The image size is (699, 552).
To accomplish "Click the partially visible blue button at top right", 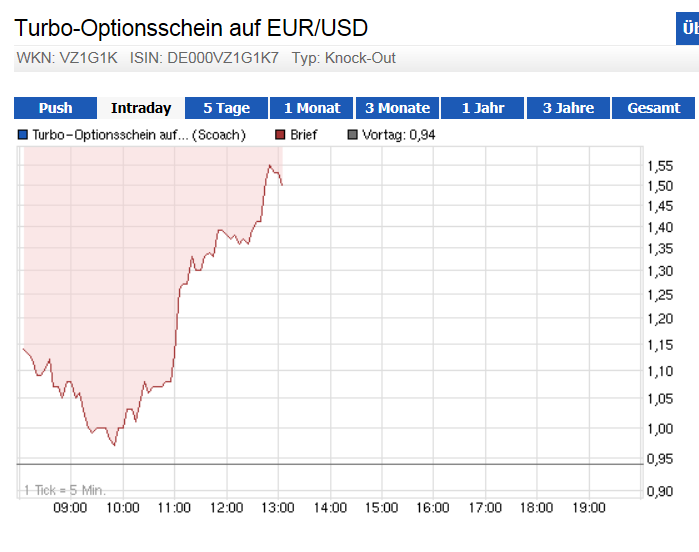I will click(688, 28).
